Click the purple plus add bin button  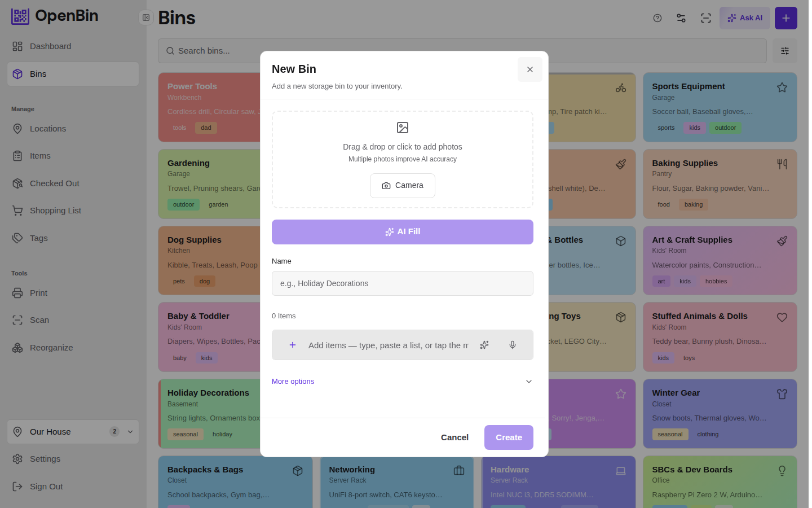pos(786,18)
